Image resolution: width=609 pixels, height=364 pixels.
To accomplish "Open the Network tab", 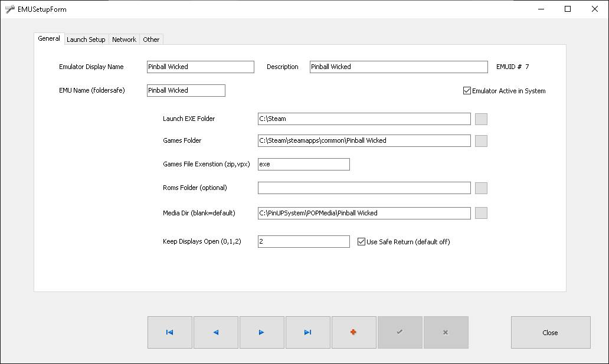I will coord(125,40).
